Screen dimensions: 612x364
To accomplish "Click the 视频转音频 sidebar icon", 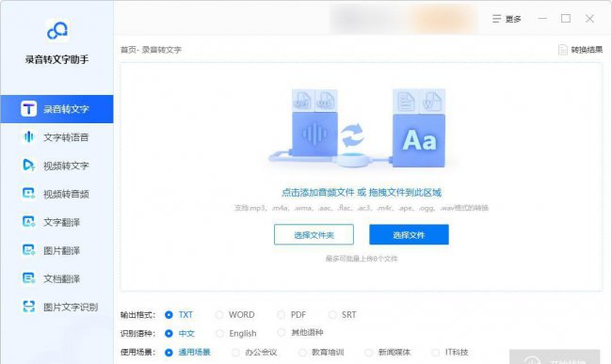I will 28,194.
